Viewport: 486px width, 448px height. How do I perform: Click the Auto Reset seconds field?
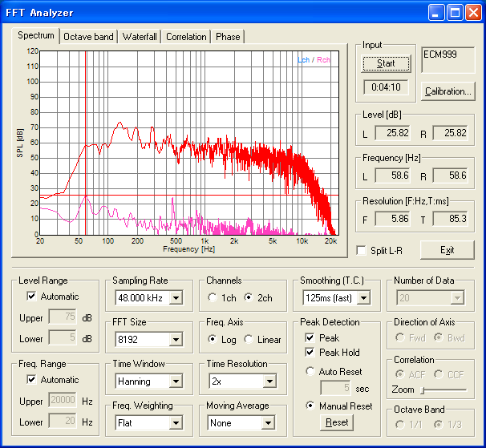pos(336,388)
